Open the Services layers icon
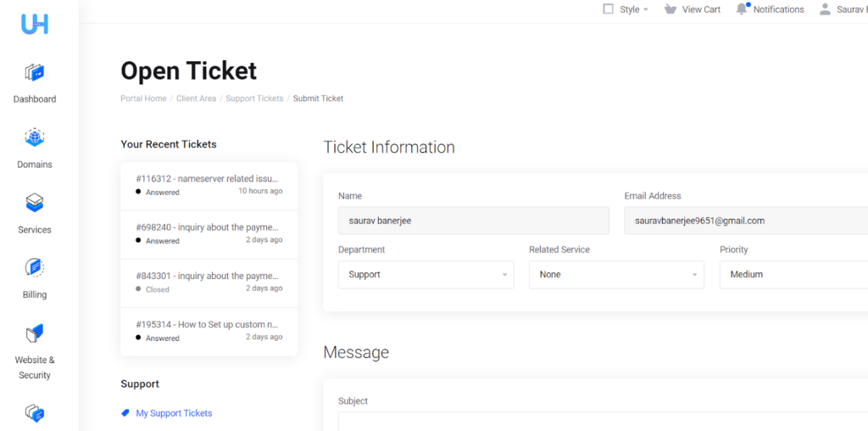 pyautogui.click(x=35, y=202)
